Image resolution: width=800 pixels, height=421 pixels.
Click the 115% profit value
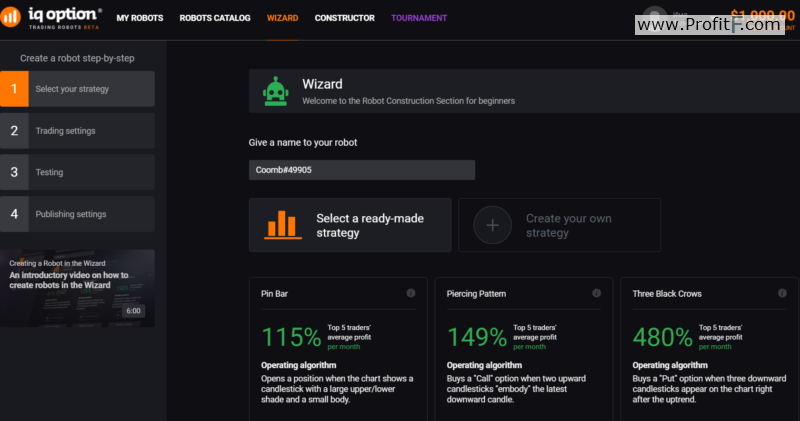[x=291, y=337]
